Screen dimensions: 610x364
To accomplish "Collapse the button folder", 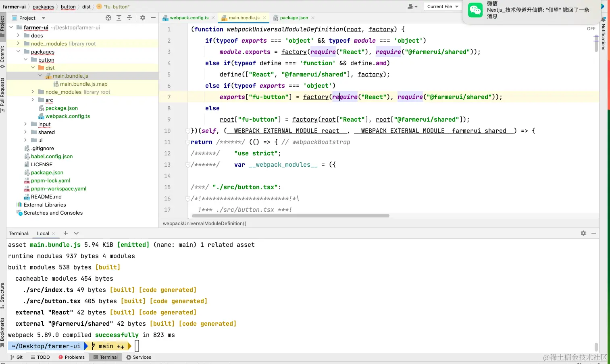I will 26,60.
